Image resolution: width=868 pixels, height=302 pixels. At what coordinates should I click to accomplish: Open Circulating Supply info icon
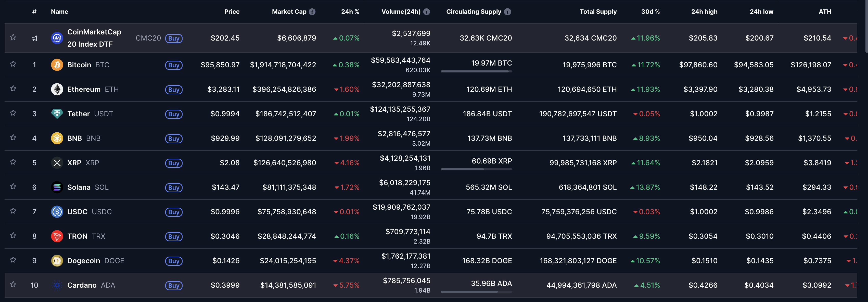pos(507,12)
